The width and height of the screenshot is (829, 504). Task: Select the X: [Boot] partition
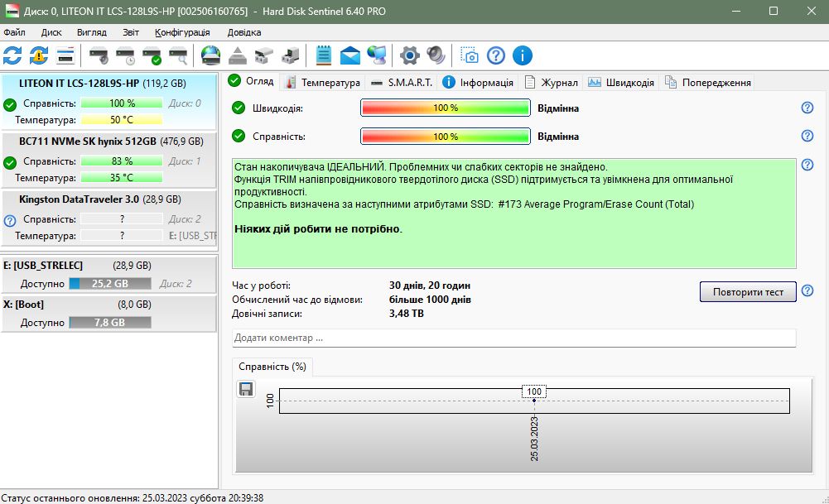pos(109,314)
